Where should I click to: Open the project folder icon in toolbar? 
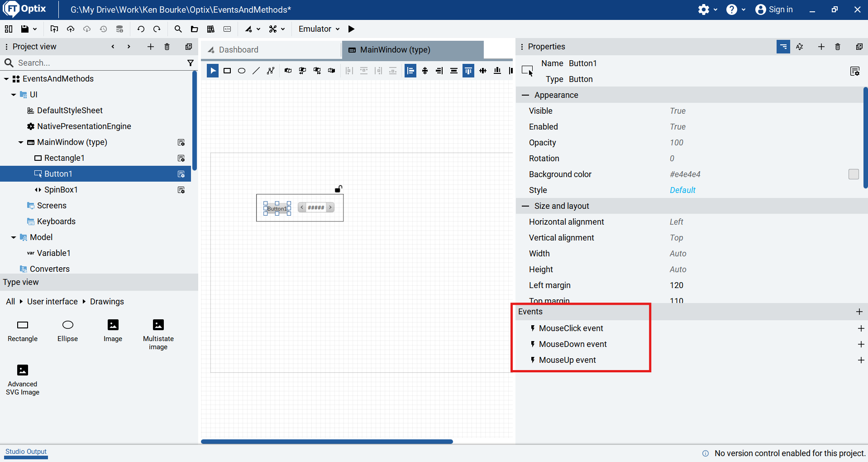coord(195,29)
